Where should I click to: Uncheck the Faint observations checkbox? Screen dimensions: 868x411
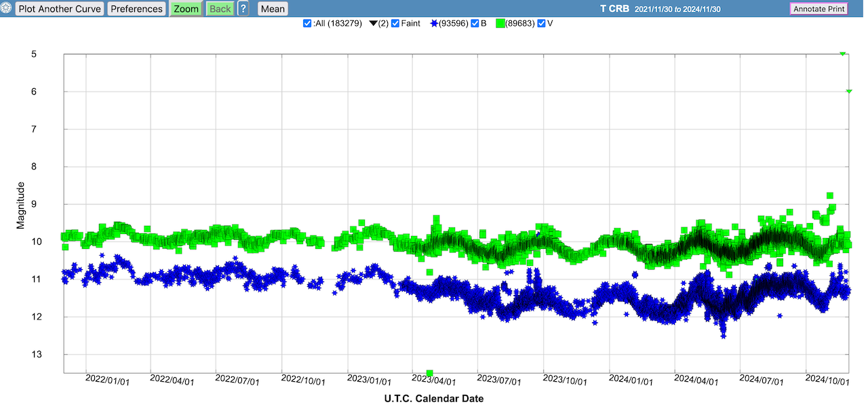pyautogui.click(x=395, y=24)
